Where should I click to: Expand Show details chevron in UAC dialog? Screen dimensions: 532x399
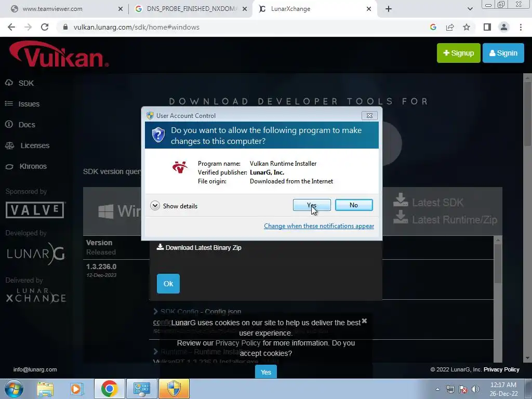(155, 206)
